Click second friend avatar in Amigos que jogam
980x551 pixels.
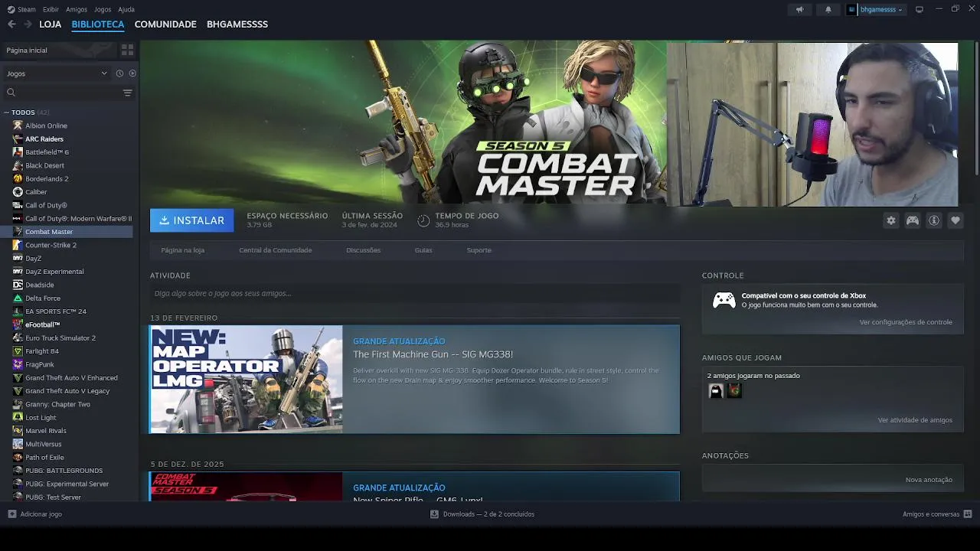pyautogui.click(x=734, y=391)
